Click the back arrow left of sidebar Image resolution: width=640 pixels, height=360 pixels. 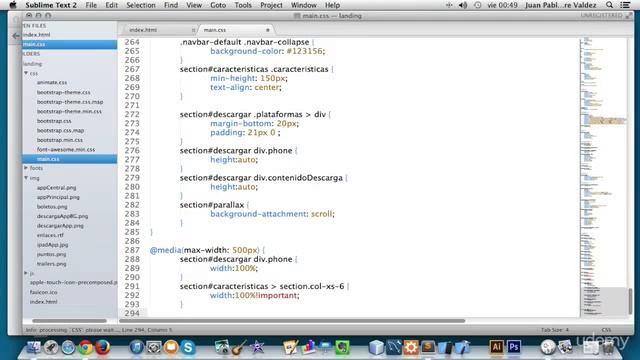pyautogui.click(x=16, y=36)
